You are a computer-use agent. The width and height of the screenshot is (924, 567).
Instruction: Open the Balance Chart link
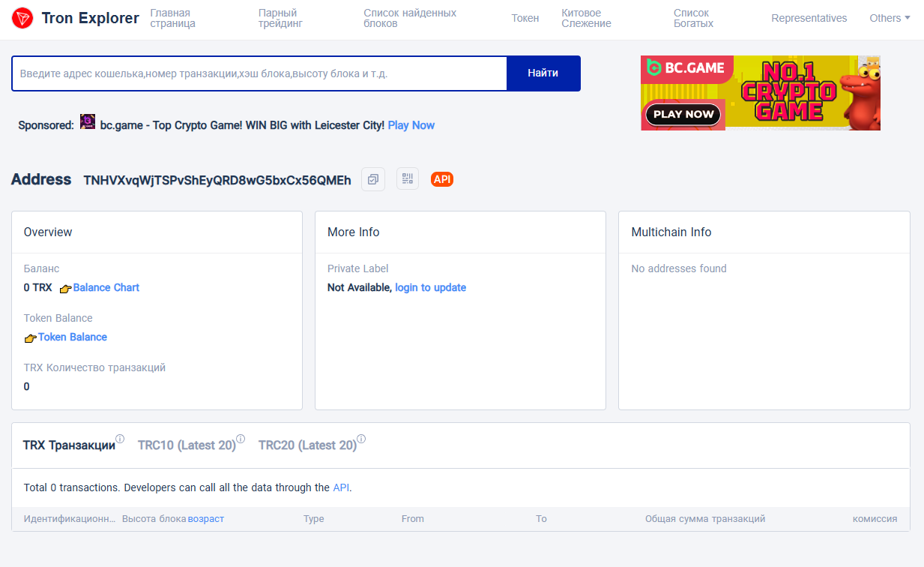point(106,288)
